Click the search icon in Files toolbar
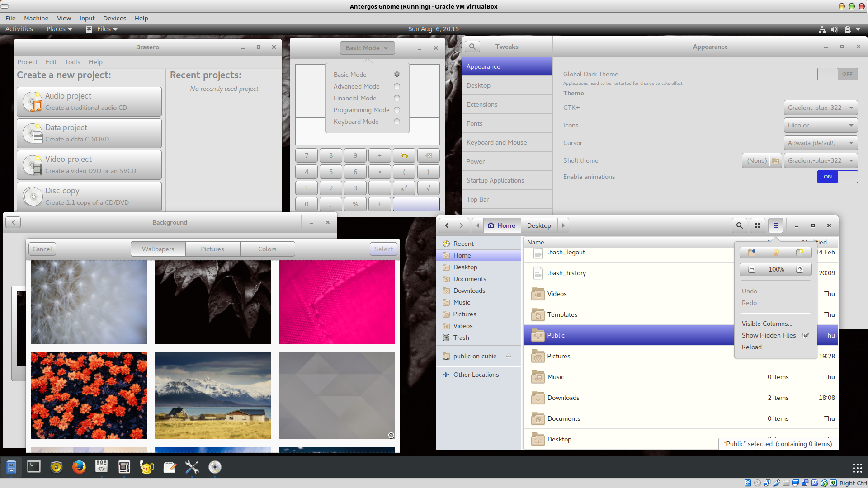The height and width of the screenshot is (488, 868). click(x=739, y=225)
